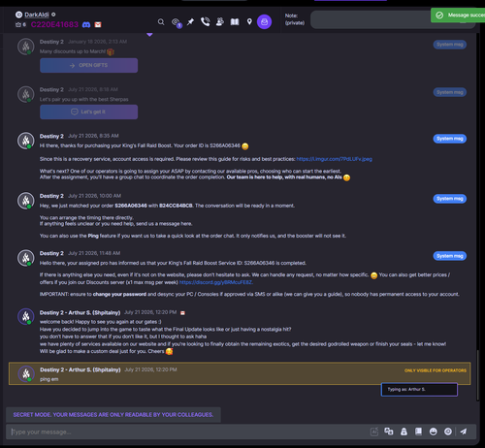Click the bold 'Ping' word in message
Viewport: 485px width, 448px height.
pyautogui.click(x=93, y=236)
